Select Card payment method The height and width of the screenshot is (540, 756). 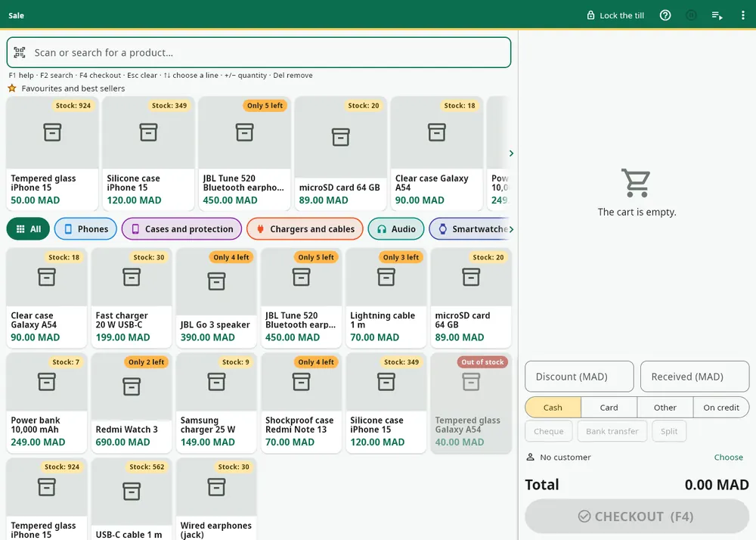pos(609,408)
